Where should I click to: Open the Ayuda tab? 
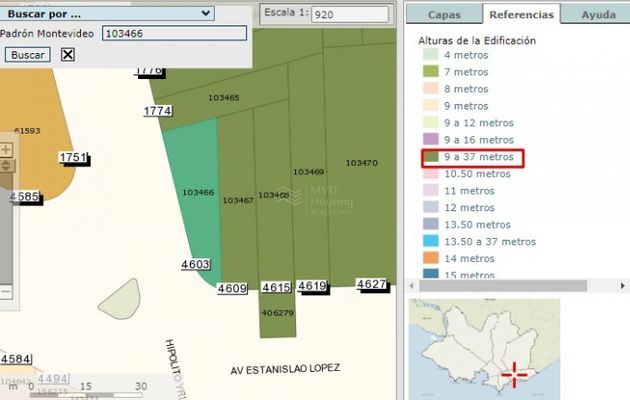pos(598,15)
